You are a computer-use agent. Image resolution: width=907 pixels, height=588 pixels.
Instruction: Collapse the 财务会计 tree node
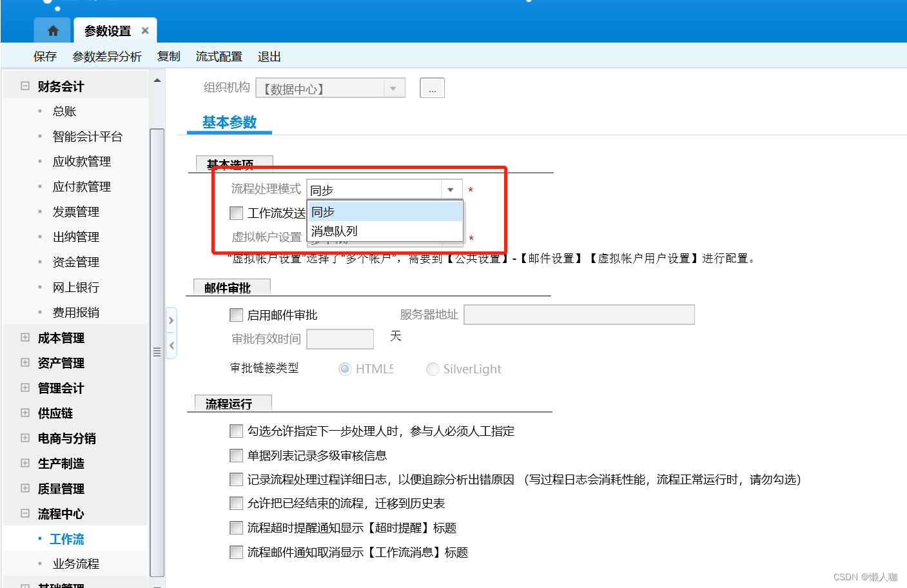click(x=25, y=86)
